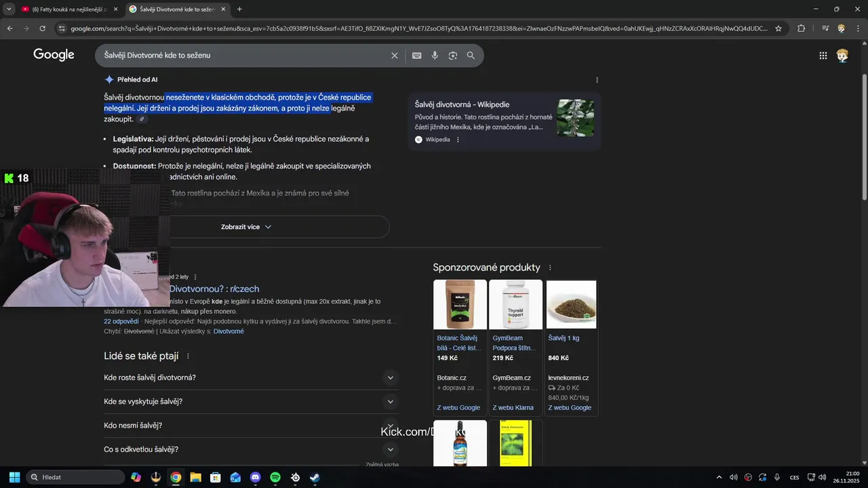Open Microsoft Store from the taskbar
The width and height of the screenshot is (868, 488).
coord(215,477)
